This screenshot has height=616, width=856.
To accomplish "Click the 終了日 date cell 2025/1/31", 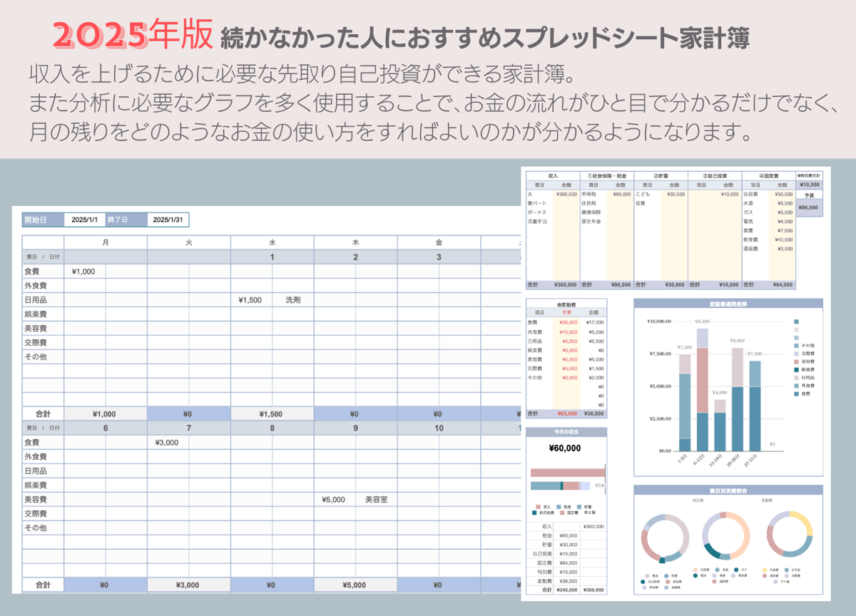I will click(168, 220).
